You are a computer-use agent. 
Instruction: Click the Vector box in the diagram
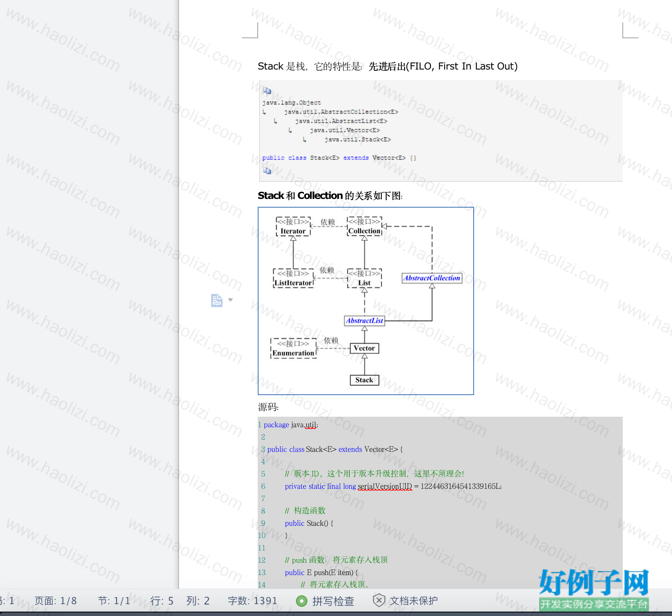coord(364,348)
